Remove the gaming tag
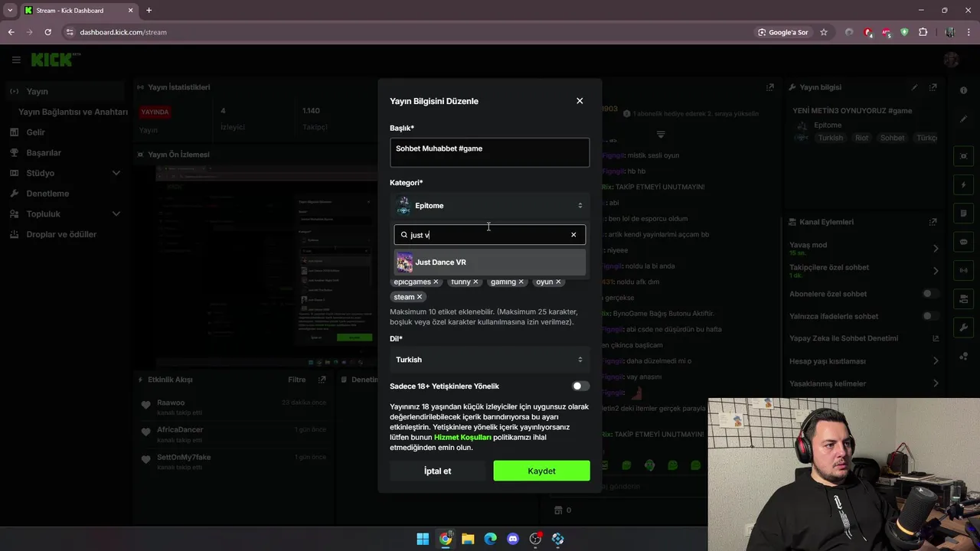 click(521, 282)
